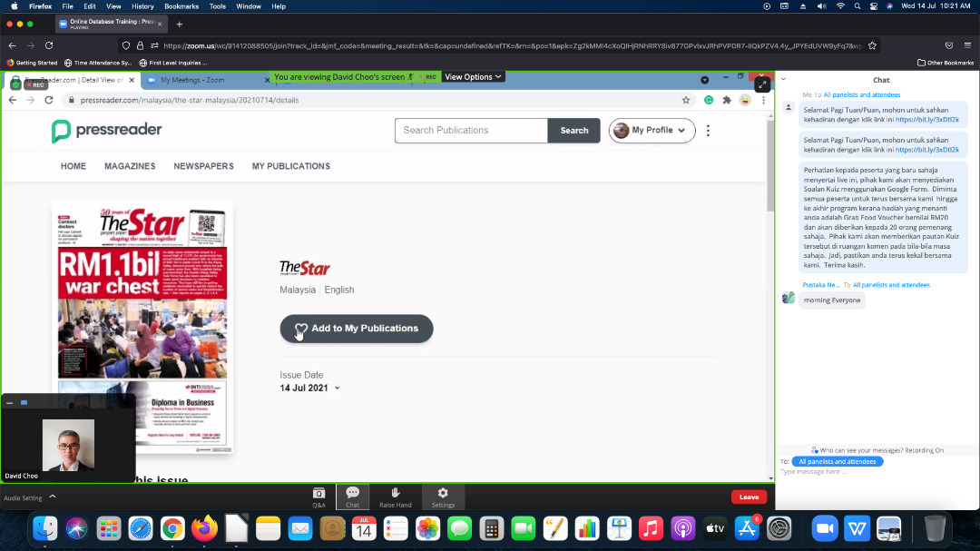This screenshot has height=551, width=980.
Task: Open the To: All panelists and attendees selector
Action: pos(838,461)
